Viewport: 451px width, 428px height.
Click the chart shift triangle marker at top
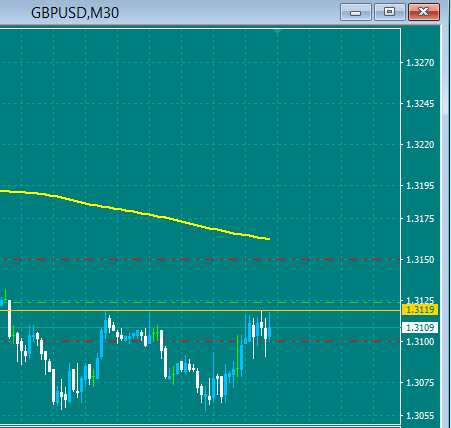tap(277, 32)
